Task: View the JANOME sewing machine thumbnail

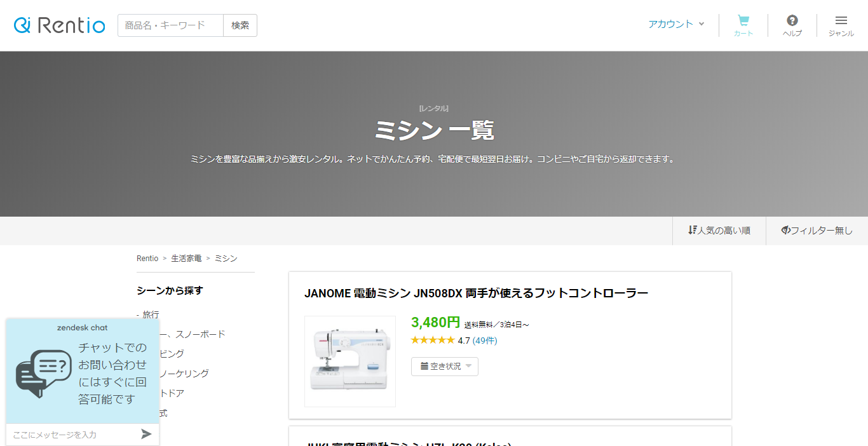Action: pos(350,362)
